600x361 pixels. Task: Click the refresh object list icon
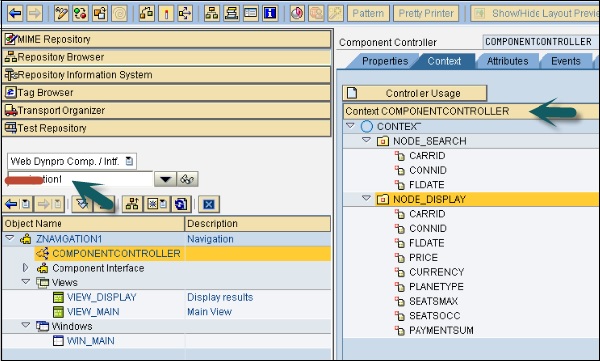coord(181,204)
